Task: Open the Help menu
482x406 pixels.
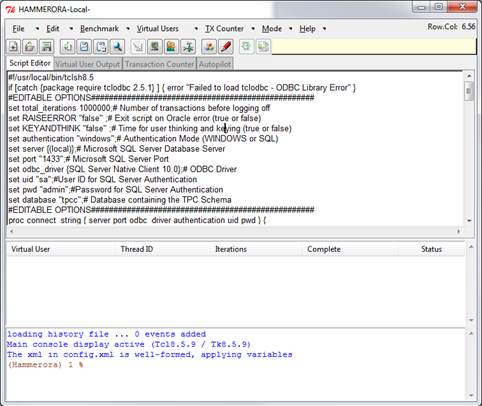Action: 307,29
